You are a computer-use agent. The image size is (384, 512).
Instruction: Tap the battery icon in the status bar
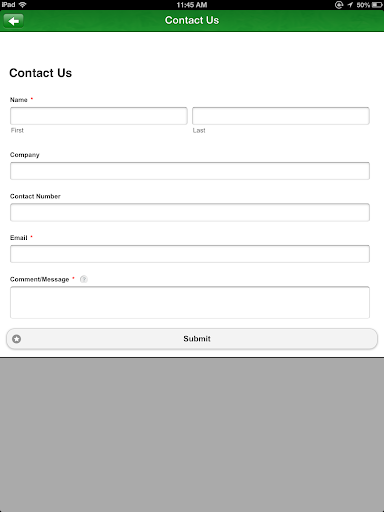coord(377,5)
